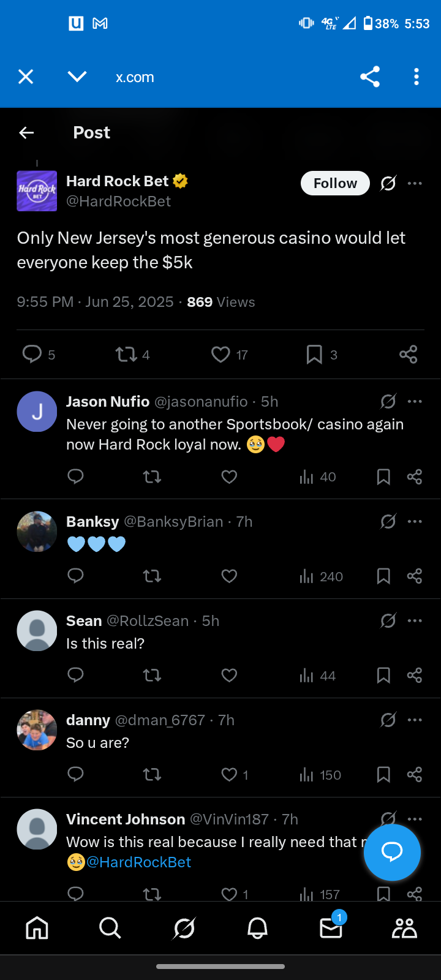Open Search from bottom navigation
The image size is (441, 980).
coord(110,929)
